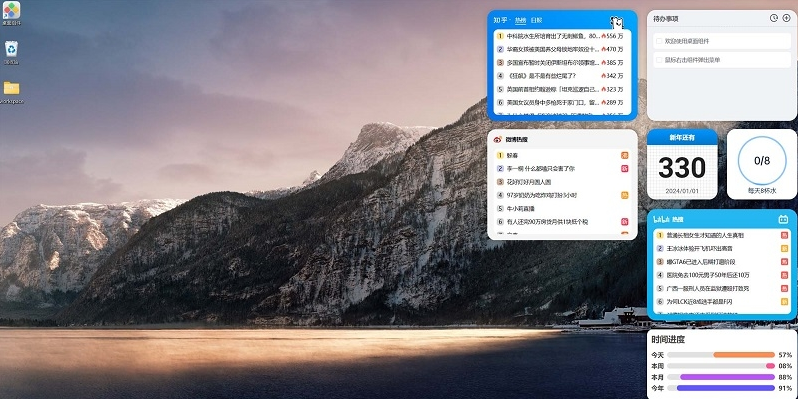
Task: Click the 每天8杯水 label
Action: tap(762, 191)
